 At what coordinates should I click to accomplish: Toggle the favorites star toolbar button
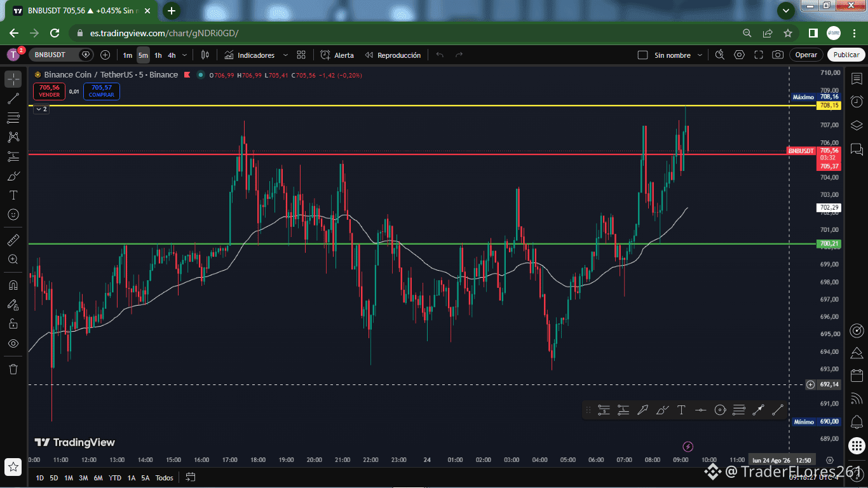click(13, 468)
